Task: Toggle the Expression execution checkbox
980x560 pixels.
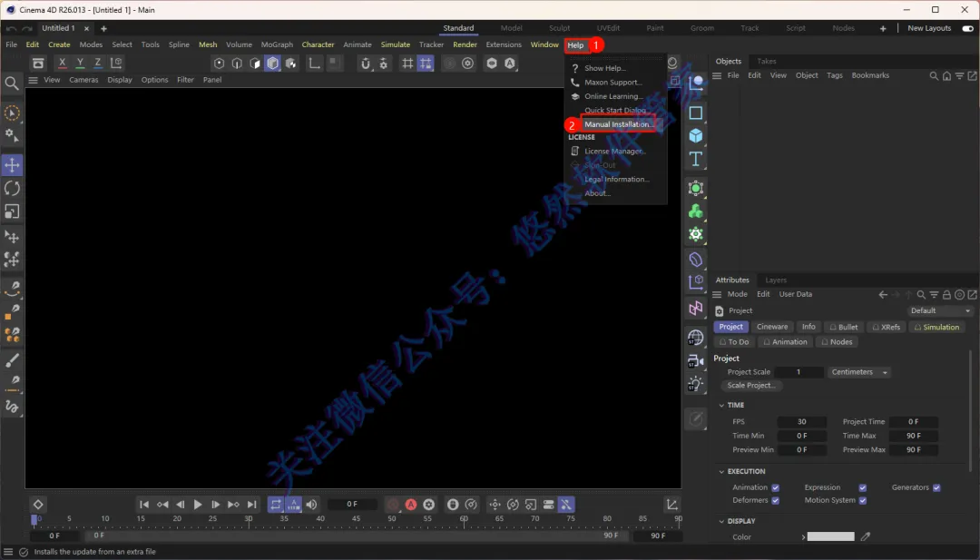Action: [x=863, y=487]
